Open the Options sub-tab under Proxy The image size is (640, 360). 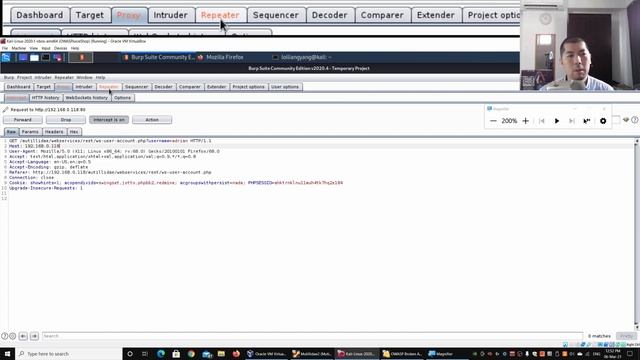click(x=122, y=98)
